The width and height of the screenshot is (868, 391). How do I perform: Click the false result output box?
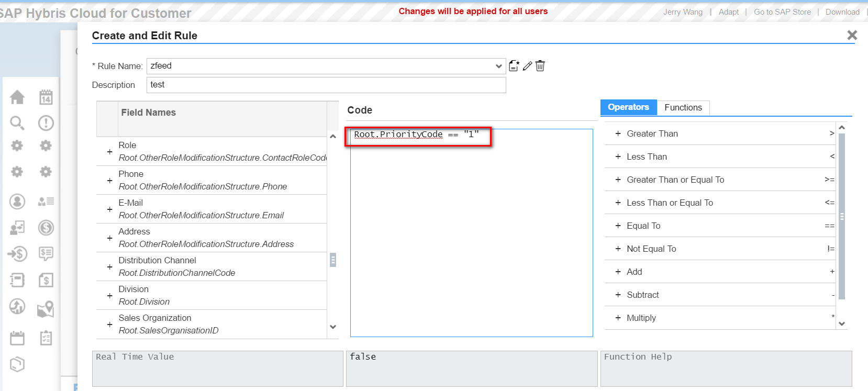(472, 368)
